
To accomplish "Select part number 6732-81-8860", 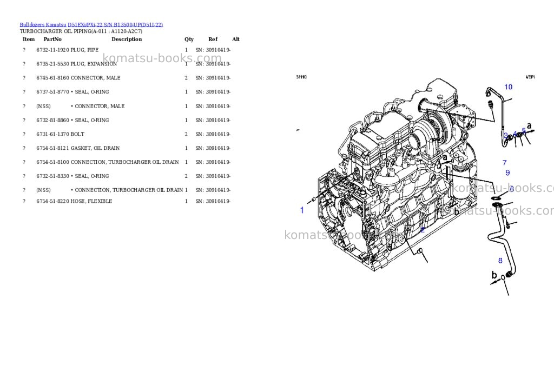I will (x=52, y=121).
